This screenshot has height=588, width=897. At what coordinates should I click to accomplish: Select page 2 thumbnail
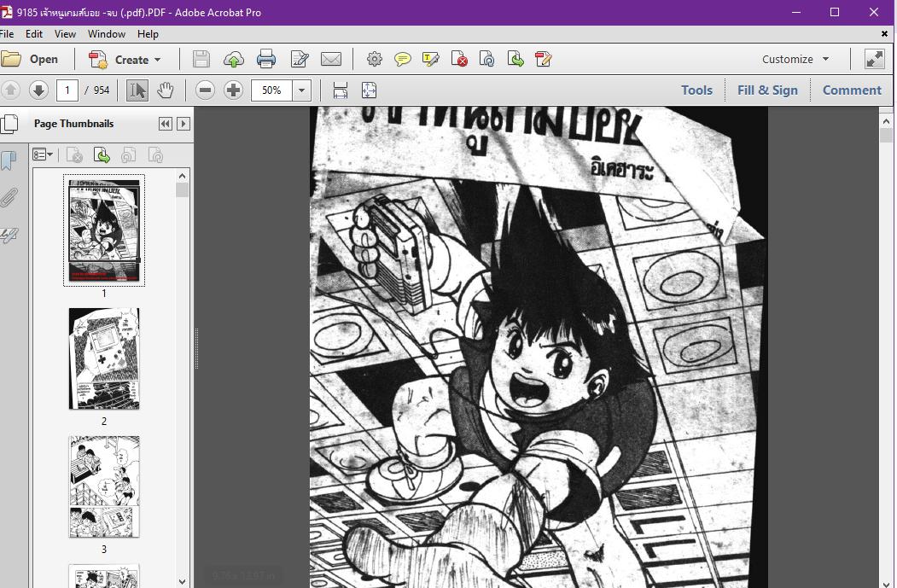[x=104, y=358]
